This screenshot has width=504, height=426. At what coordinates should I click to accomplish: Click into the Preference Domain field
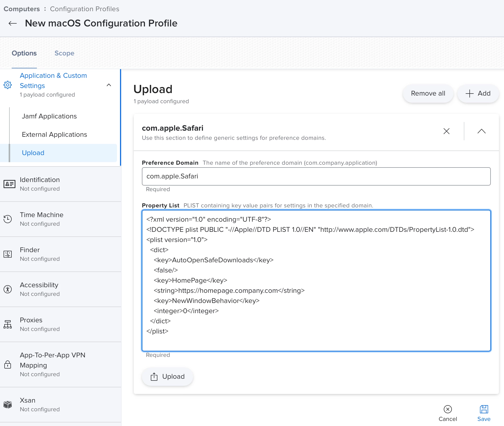(316, 176)
